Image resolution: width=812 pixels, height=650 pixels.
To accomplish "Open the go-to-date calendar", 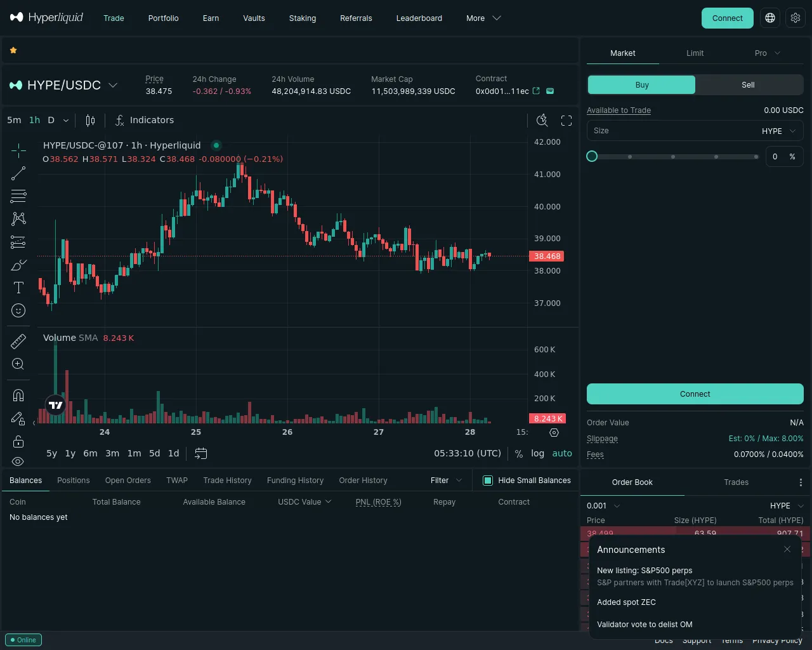I will tap(201, 453).
